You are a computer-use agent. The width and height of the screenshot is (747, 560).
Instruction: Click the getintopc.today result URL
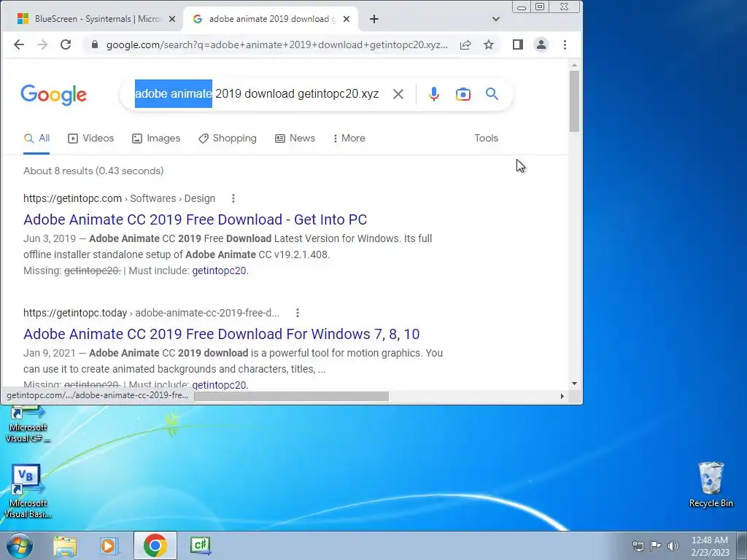[x=151, y=313]
